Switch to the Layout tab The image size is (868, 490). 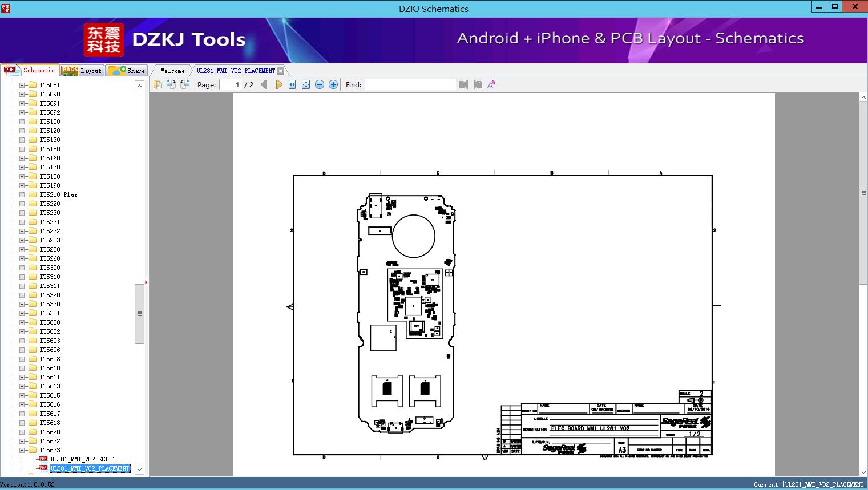click(82, 71)
